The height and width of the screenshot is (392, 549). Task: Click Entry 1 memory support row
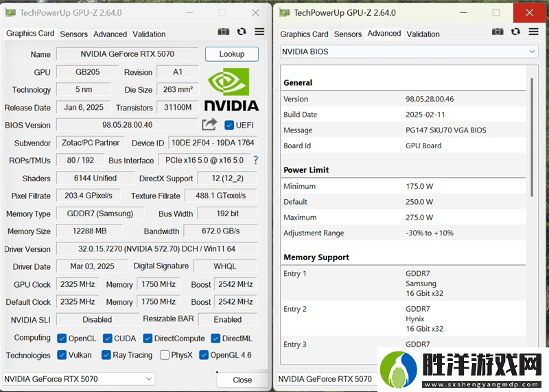[x=404, y=283]
